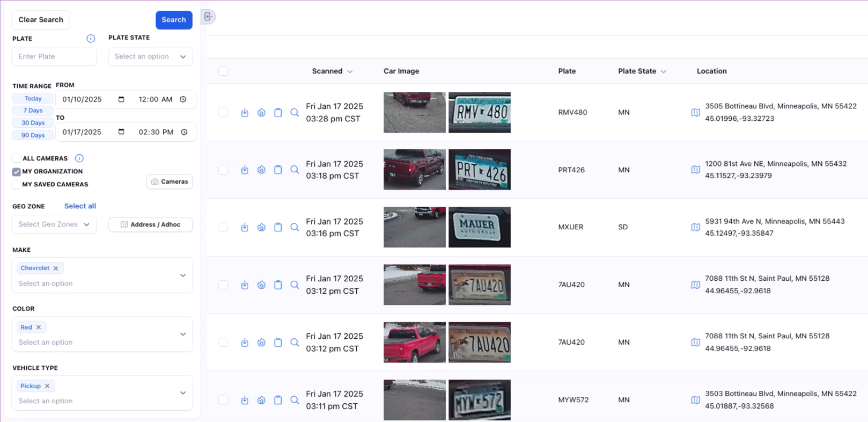Screen dimensions: 868x422
Task: Click into the Enter Plate input field
Action: tap(54, 56)
